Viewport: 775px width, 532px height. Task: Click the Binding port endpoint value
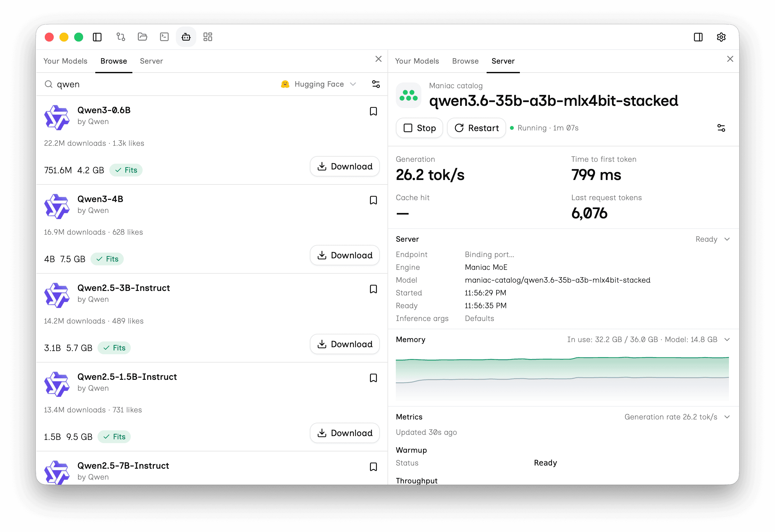tap(489, 255)
